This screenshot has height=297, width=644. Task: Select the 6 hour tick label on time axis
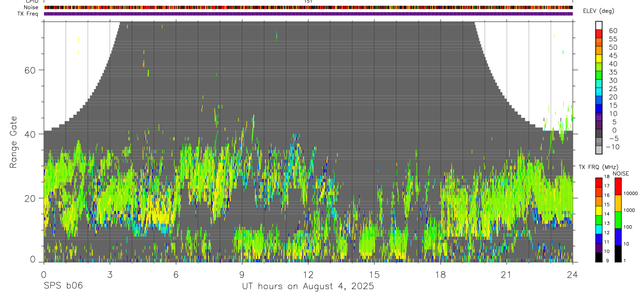[x=176, y=274]
